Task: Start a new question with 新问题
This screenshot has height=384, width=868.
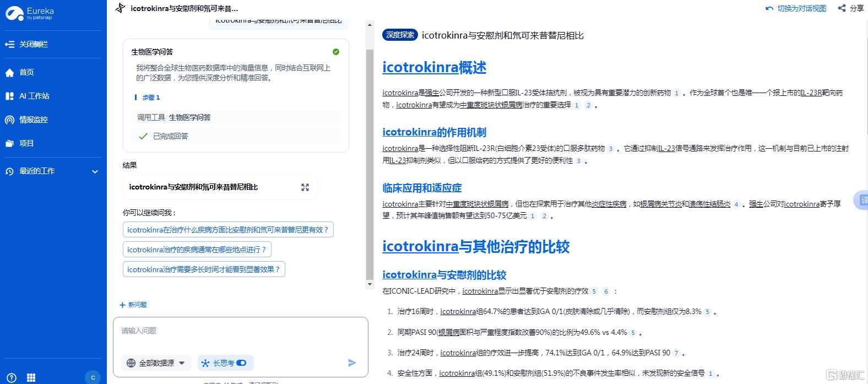Action: coord(133,305)
